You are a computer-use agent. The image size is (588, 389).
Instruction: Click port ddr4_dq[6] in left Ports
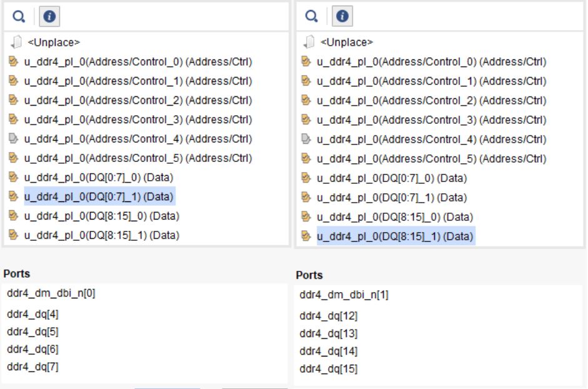[x=32, y=349]
